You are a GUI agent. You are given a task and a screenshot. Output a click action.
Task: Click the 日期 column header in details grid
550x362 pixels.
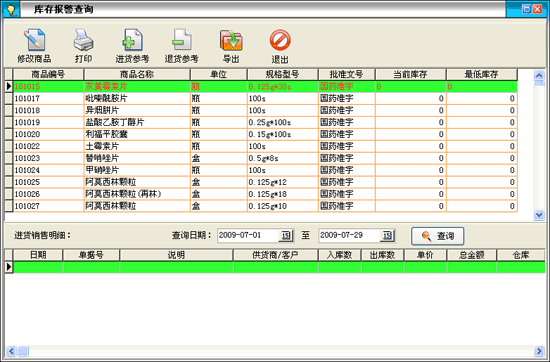pyautogui.click(x=38, y=255)
